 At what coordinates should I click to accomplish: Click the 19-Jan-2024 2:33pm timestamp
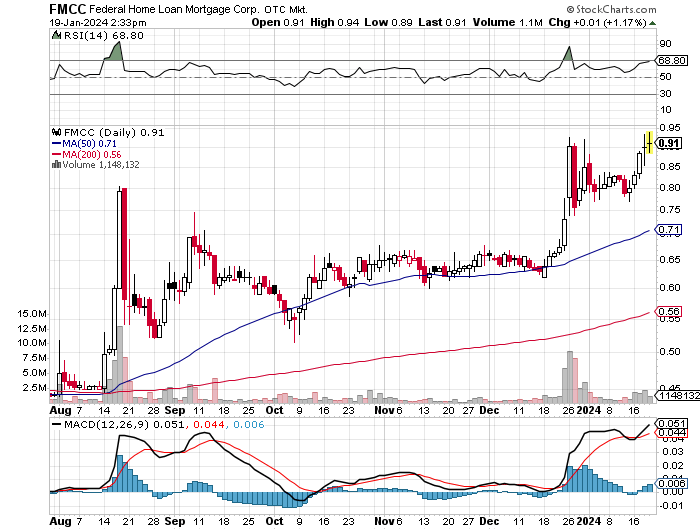(98, 22)
